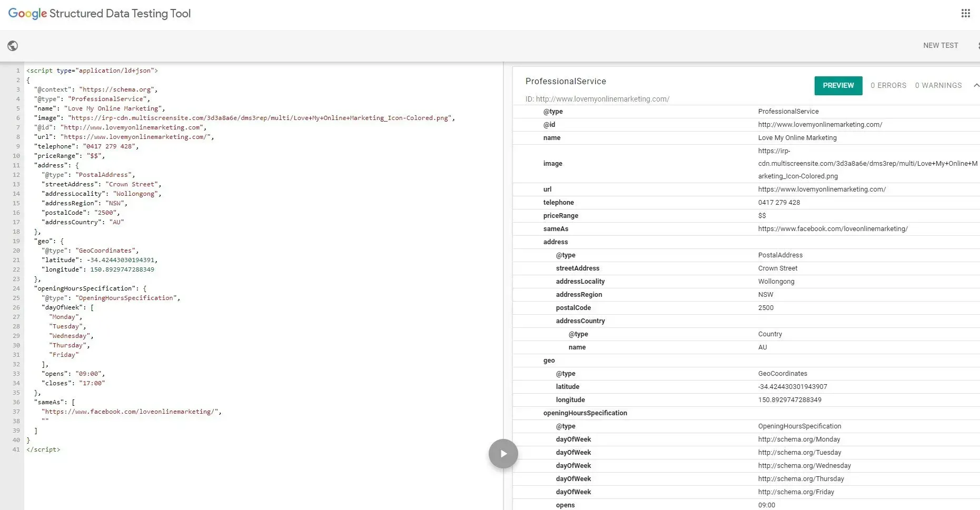
Task: Select the addressRegion value NSW
Action: (766, 295)
